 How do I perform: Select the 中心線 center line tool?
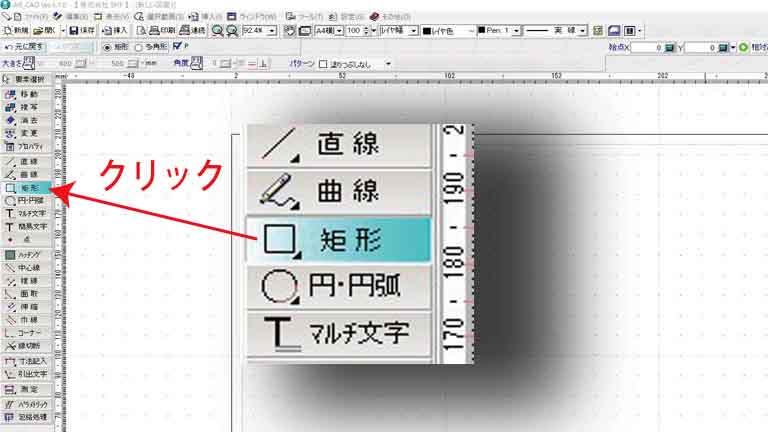[x=26, y=268]
